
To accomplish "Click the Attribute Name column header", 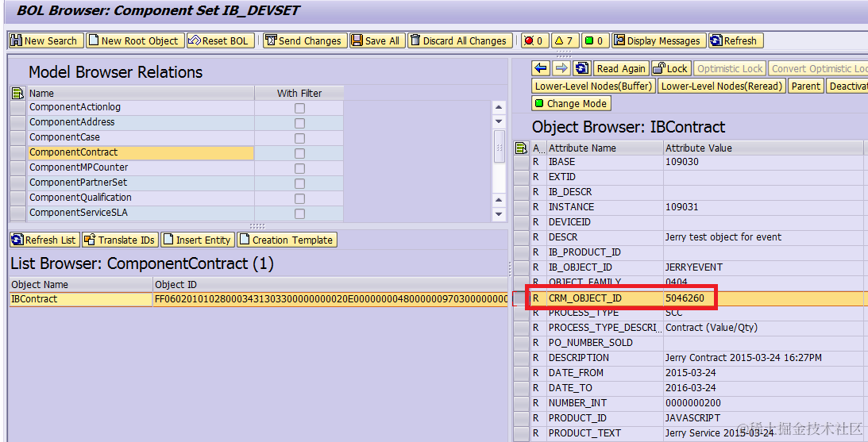I will tap(605, 148).
